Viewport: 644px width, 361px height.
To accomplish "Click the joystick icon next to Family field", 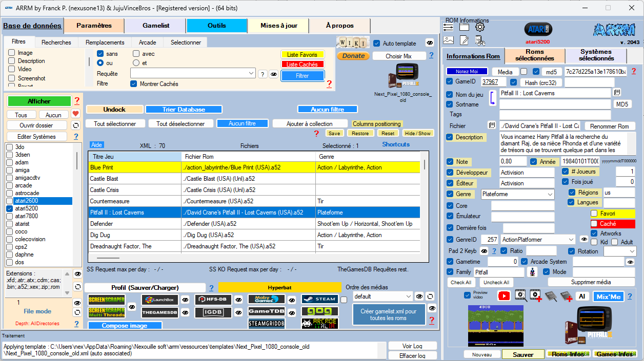I will click(533, 272).
